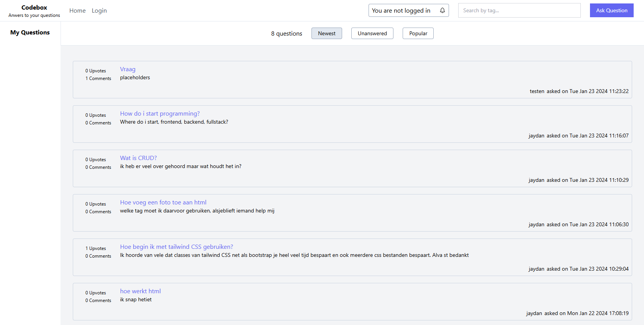This screenshot has height=325, width=644.
Task: Open 'Hoe voeg een foto toe aan html'
Action: point(163,203)
